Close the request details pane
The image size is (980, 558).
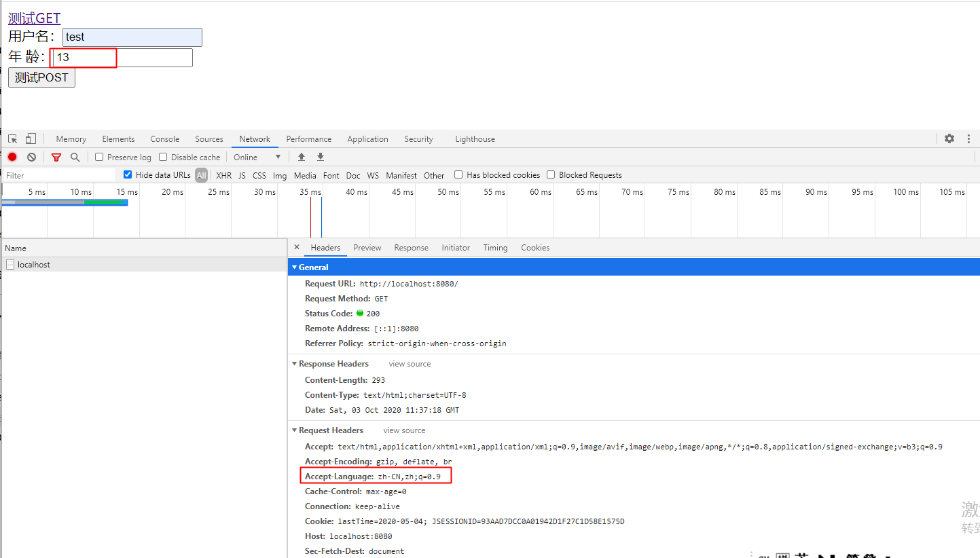(x=297, y=247)
